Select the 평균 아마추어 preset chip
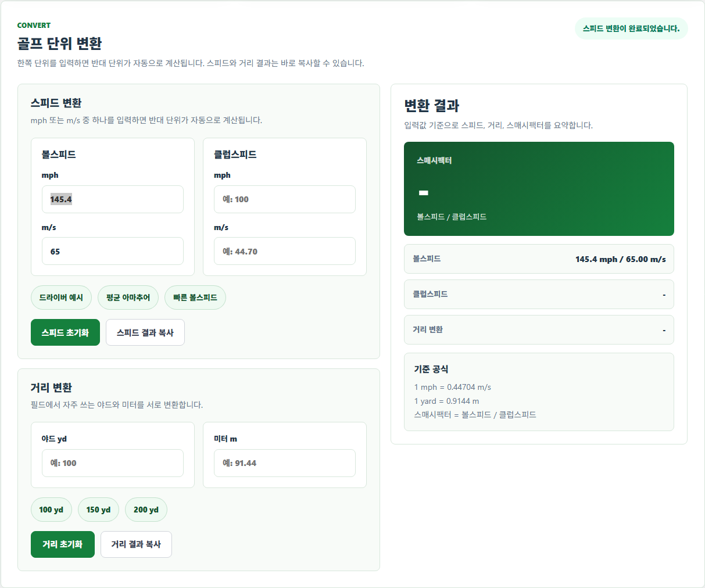 pos(128,297)
